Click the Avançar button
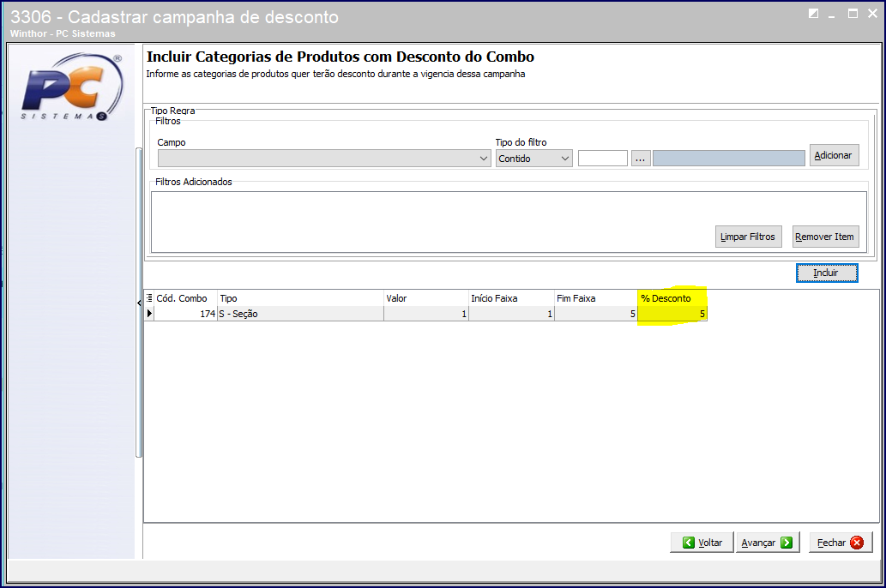The image size is (886, 588). [768, 543]
